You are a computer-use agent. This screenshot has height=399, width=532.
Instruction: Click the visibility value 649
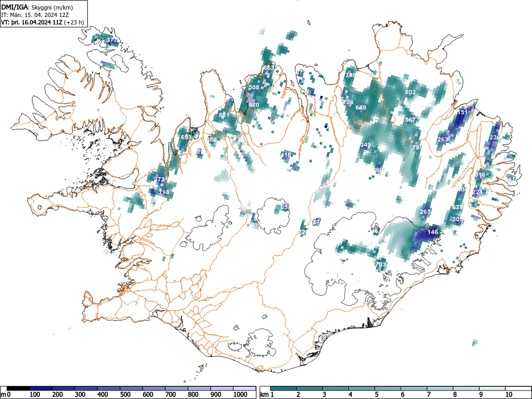coord(361,107)
